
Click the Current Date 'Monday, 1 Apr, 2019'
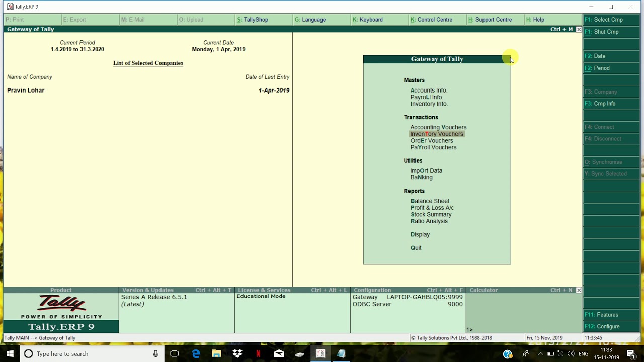218,49
